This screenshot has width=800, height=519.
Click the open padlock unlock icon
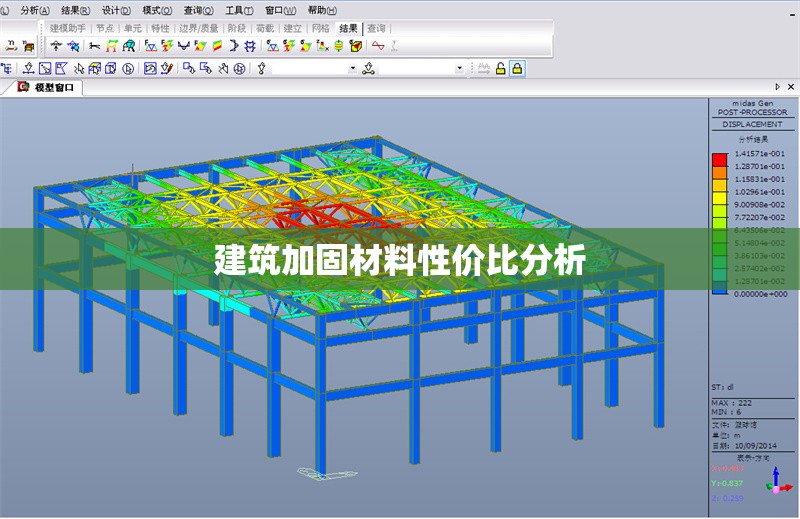tap(499, 69)
